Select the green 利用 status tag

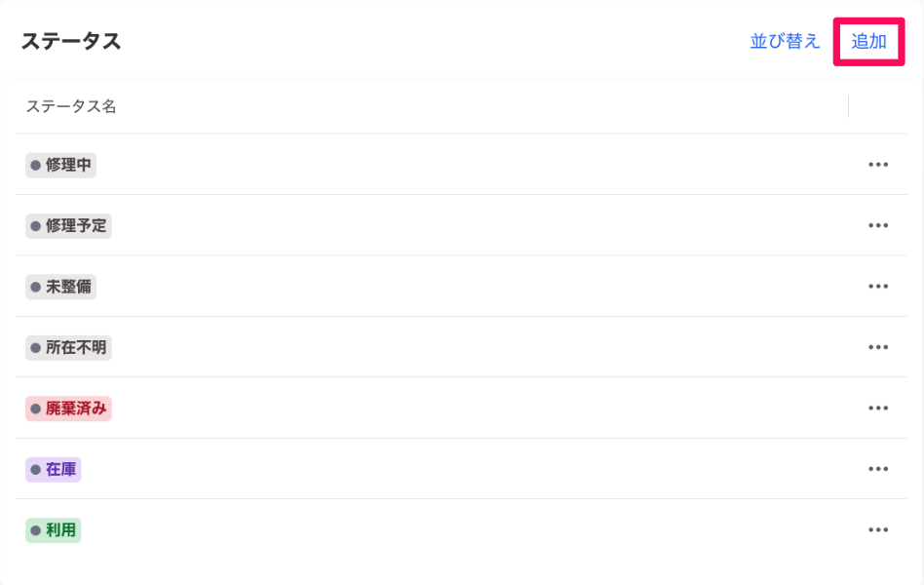point(53,530)
